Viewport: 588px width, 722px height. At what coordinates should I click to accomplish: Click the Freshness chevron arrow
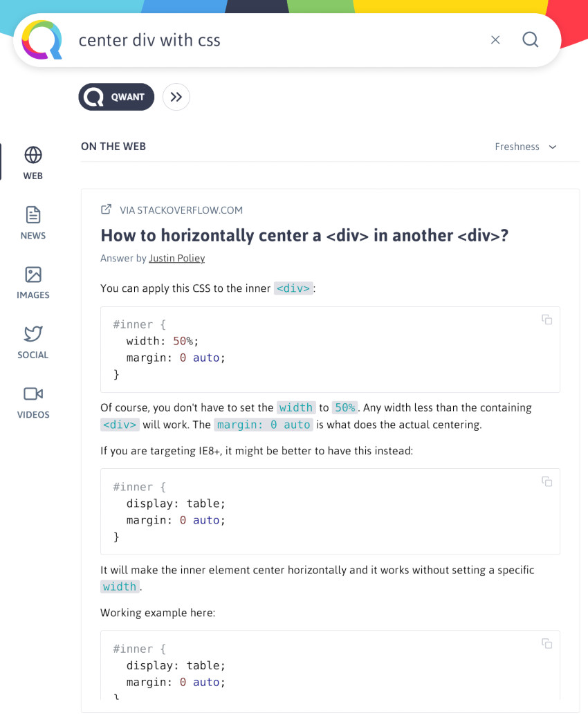pyautogui.click(x=553, y=147)
